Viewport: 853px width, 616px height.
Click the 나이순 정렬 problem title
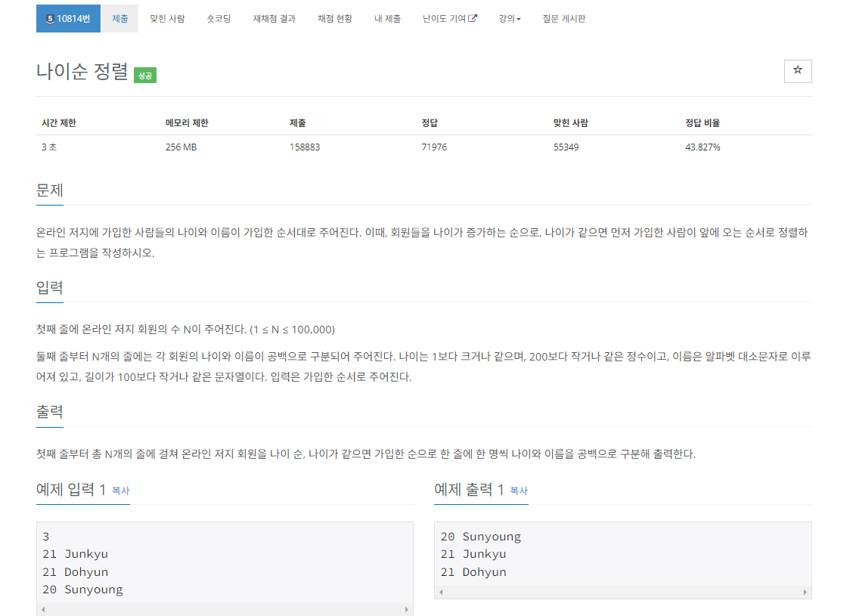(x=82, y=72)
